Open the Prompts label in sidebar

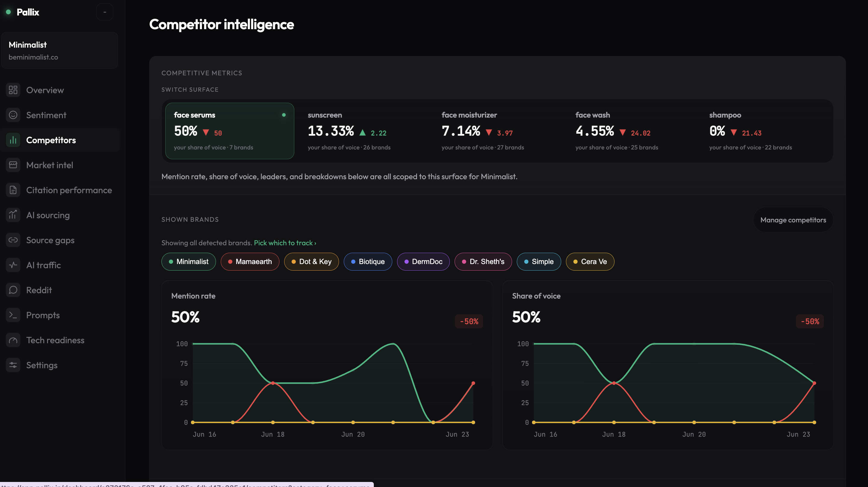(43, 315)
